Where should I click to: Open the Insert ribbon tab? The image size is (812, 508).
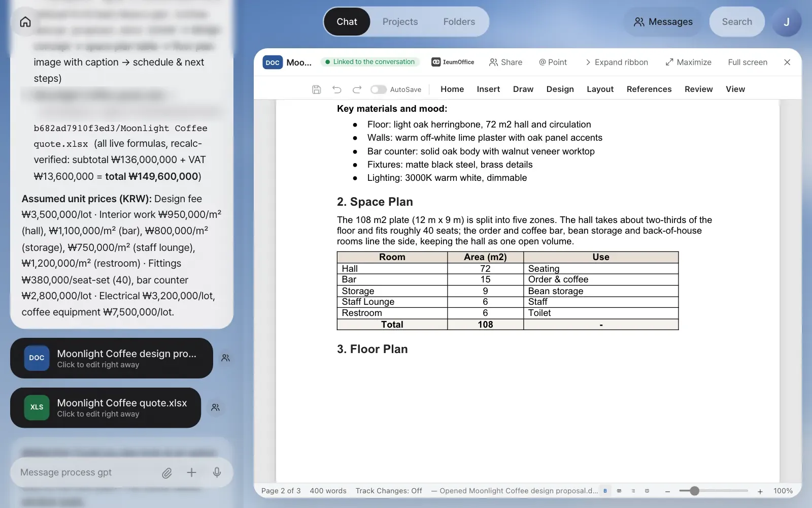tap(488, 89)
